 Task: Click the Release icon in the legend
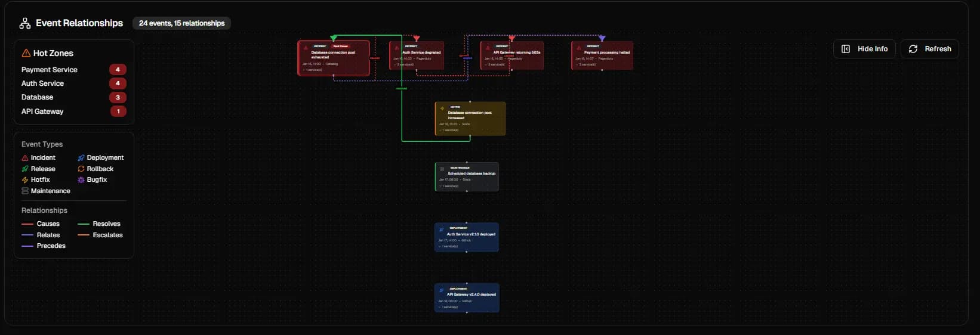(25, 169)
